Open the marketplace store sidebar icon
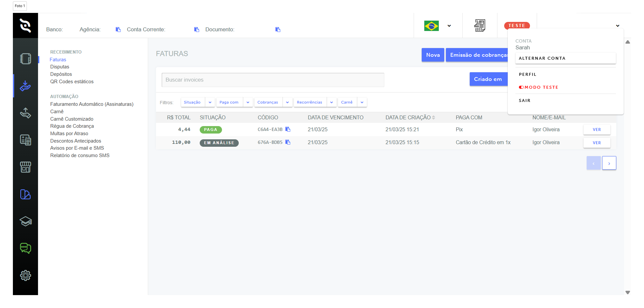The width and height of the screenshot is (644, 308). pyautogui.click(x=25, y=167)
